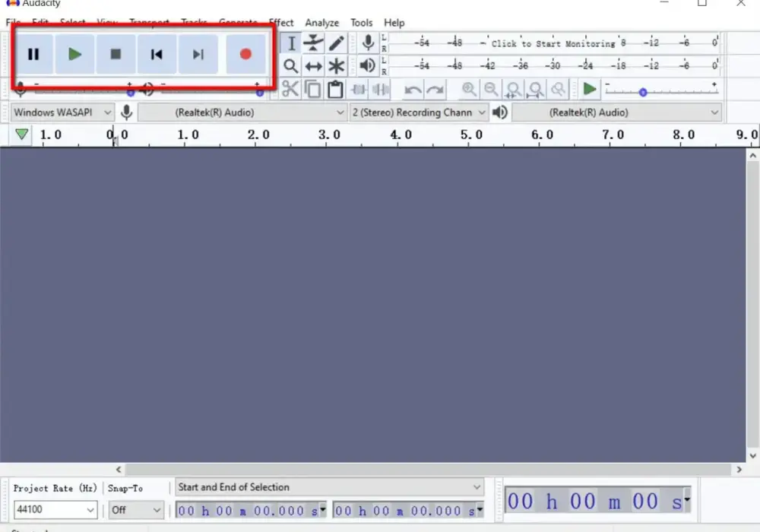The height and width of the screenshot is (532, 760).
Task: Open the Generate menu
Action: point(238,23)
